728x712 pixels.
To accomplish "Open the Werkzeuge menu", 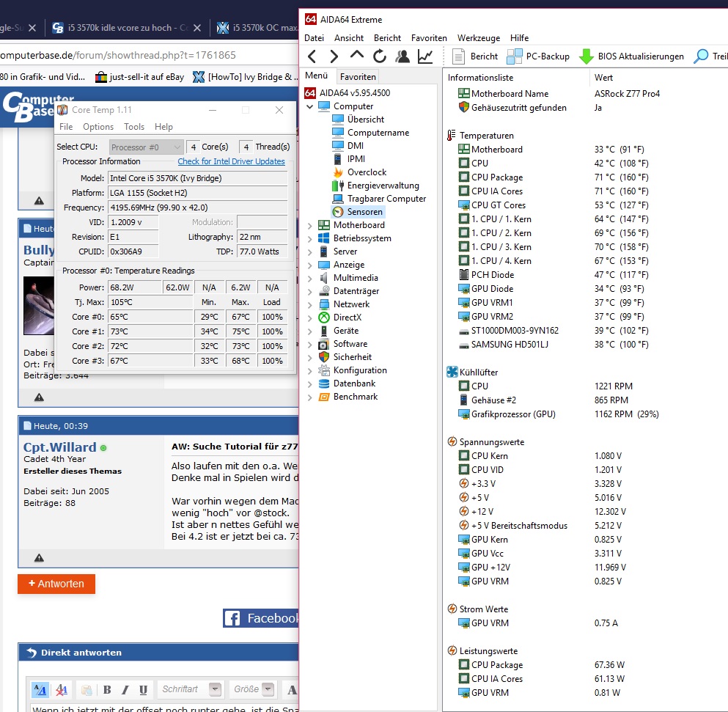I will (x=479, y=38).
